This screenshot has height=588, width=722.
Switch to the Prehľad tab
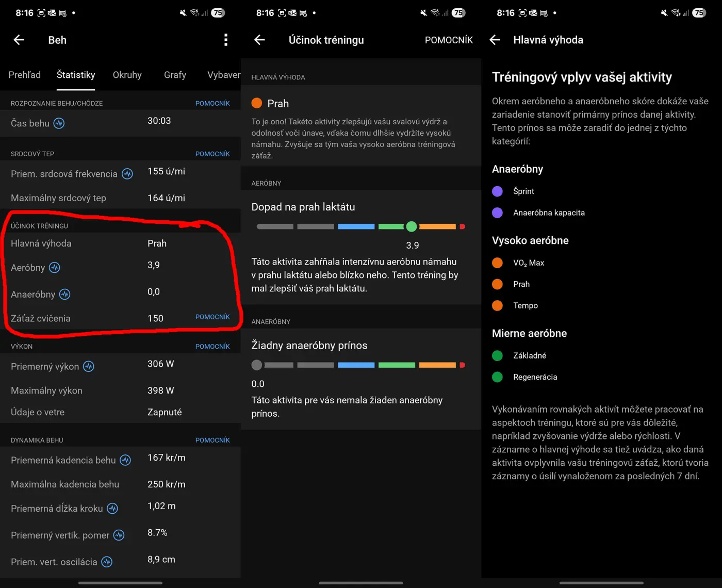coord(25,75)
